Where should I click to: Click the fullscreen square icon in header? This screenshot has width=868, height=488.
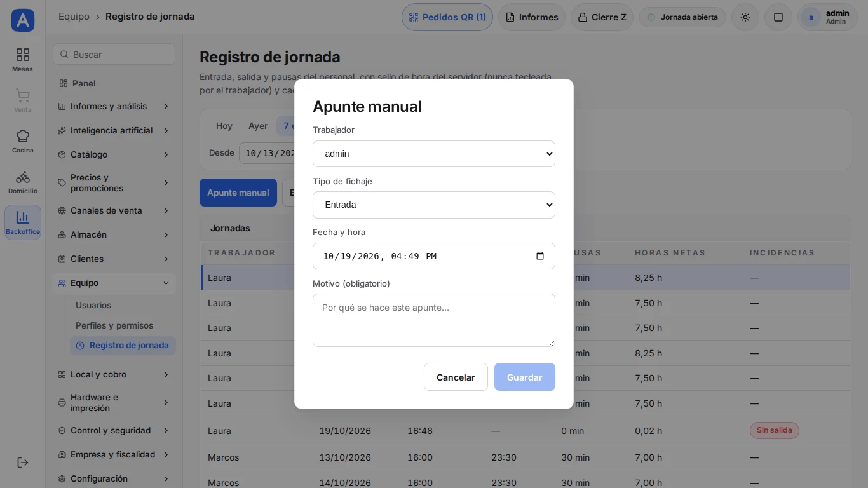(x=778, y=17)
